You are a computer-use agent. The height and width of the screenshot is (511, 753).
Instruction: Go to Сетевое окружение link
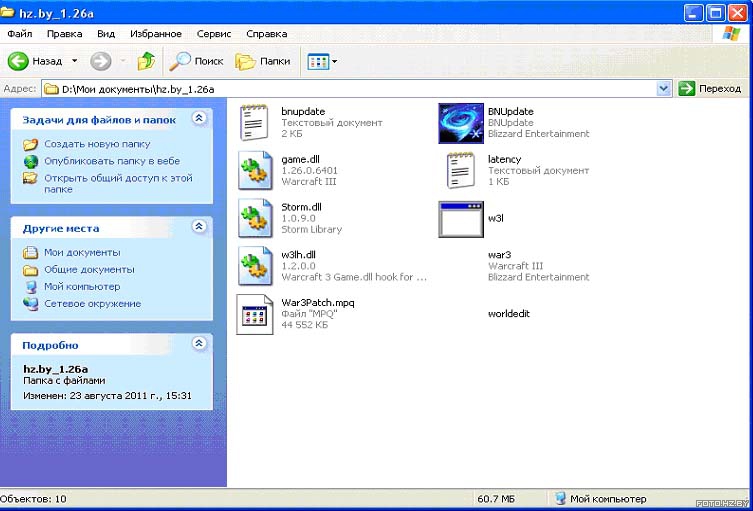pos(93,304)
